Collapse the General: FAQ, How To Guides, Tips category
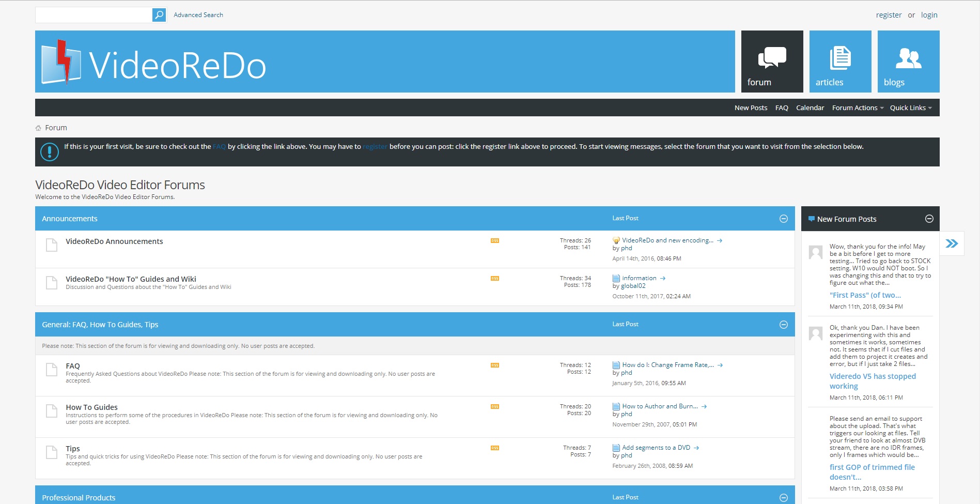 click(784, 325)
